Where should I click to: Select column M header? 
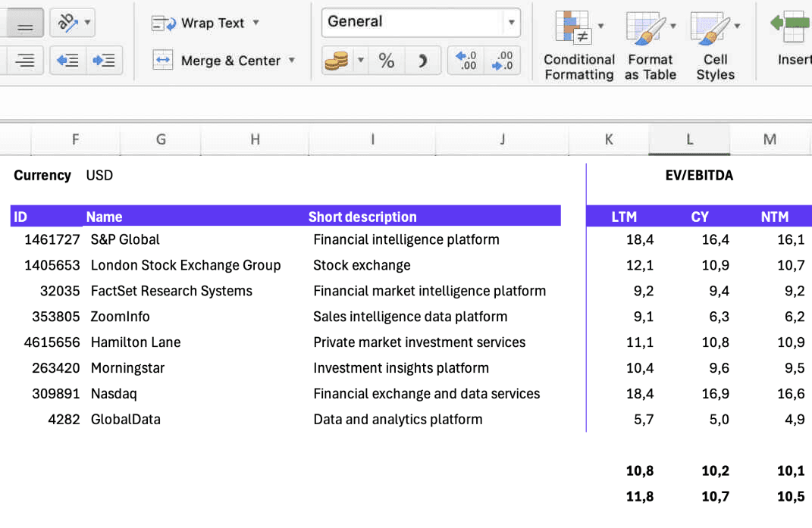tap(770, 139)
